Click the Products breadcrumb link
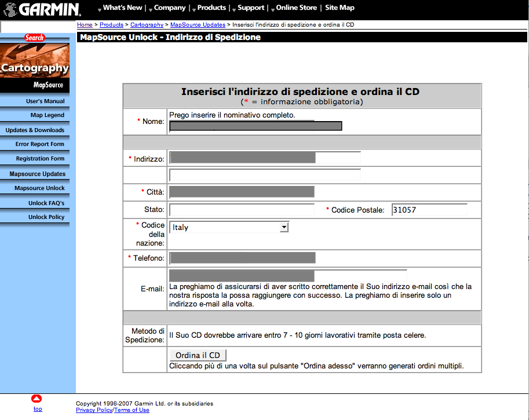The image size is (529, 420). tap(111, 25)
